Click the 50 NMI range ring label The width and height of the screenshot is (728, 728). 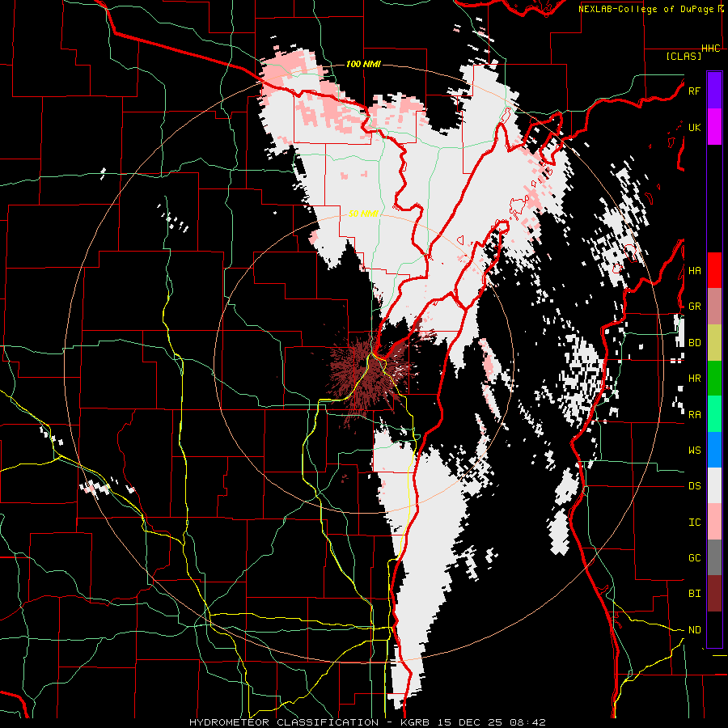tap(363, 214)
